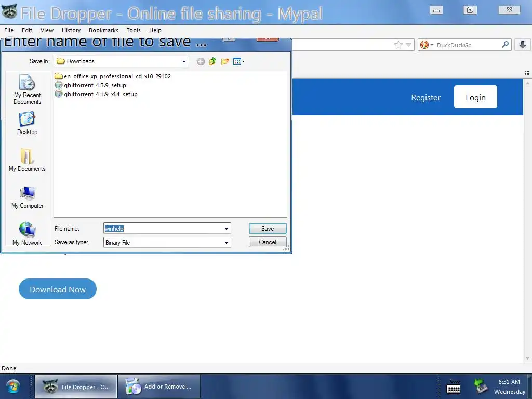The width and height of the screenshot is (532, 399).
Task: Switch to File Dropper taskbar button
Action: pos(76,387)
